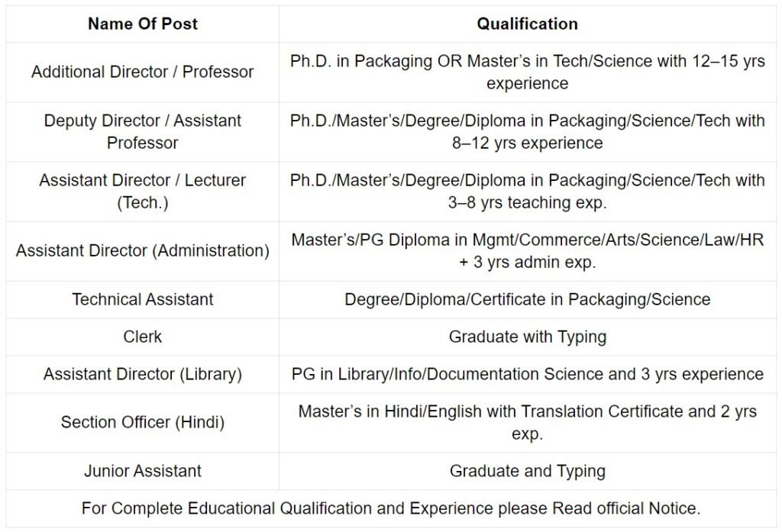Click the Technical Assistant post name

[143, 299]
